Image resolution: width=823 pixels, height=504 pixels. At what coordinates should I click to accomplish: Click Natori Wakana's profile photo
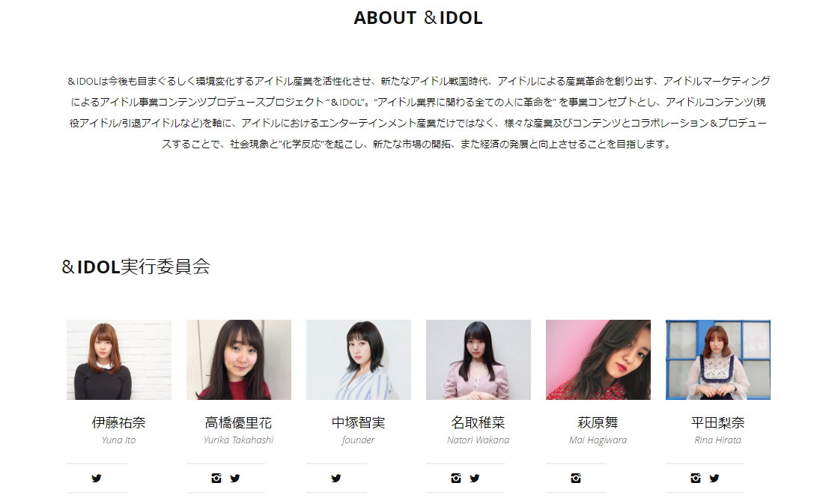coord(479,359)
